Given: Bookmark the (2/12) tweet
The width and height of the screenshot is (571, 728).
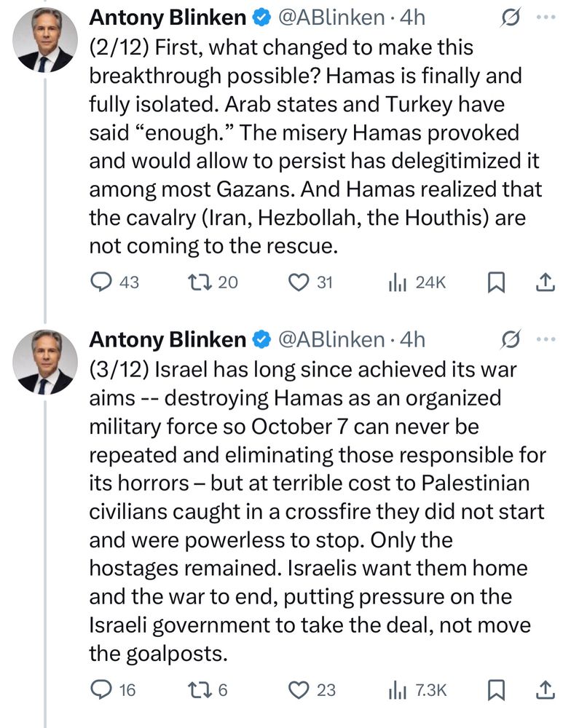Looking at the screenshot, I should (496, 282).
